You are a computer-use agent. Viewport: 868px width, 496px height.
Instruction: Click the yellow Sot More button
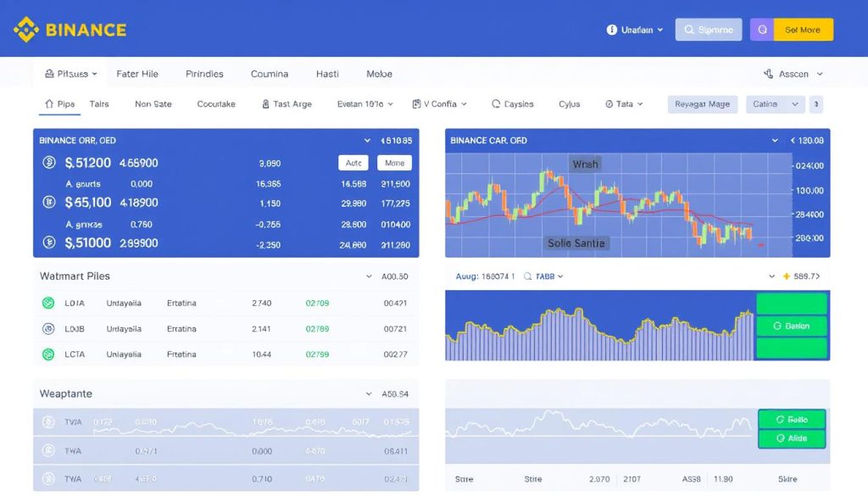tap(803, 30)
